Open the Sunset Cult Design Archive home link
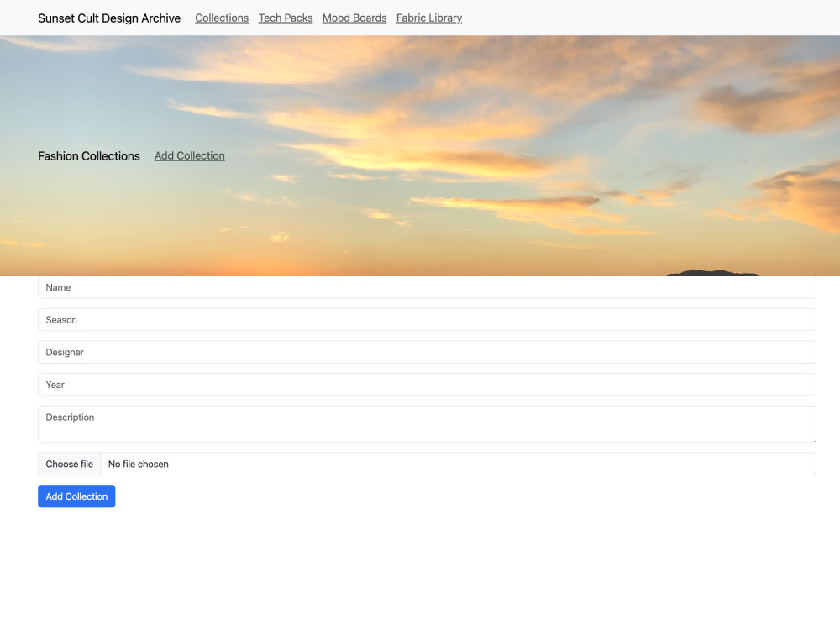 (109, 18)
